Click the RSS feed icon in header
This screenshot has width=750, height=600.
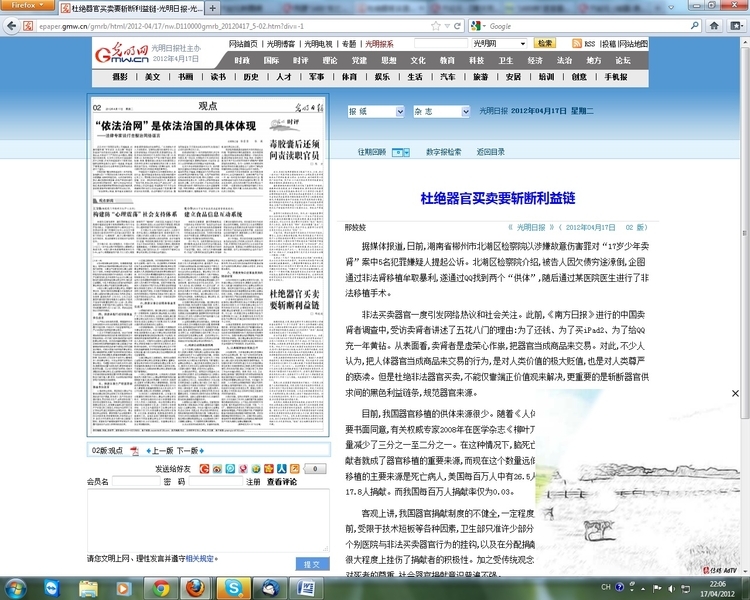[577, 44]
